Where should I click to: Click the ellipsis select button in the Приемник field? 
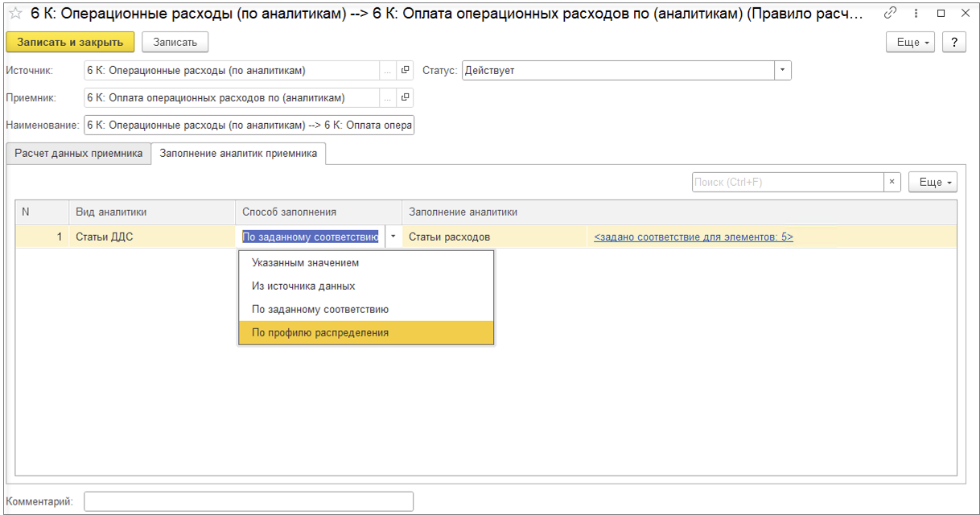(388, 98)
